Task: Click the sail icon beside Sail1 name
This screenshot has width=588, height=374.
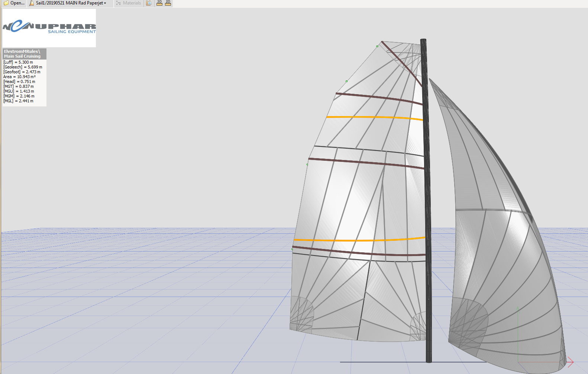Action: point(32,3)
